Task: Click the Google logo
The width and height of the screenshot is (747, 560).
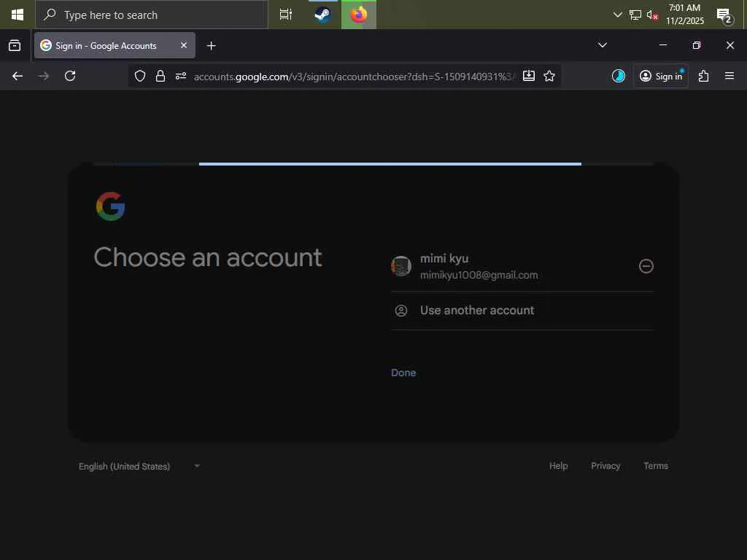Action: tap(111, 206)
